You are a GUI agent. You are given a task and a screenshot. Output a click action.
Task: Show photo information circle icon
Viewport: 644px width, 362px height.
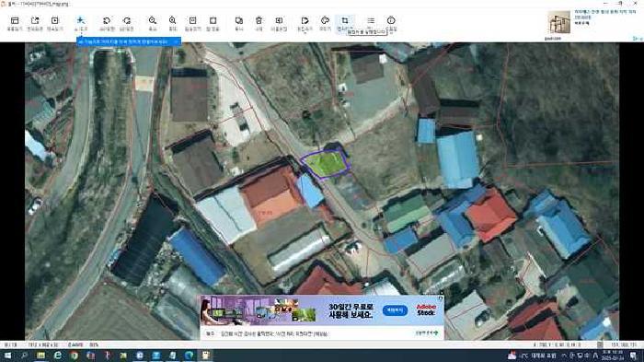391,20
